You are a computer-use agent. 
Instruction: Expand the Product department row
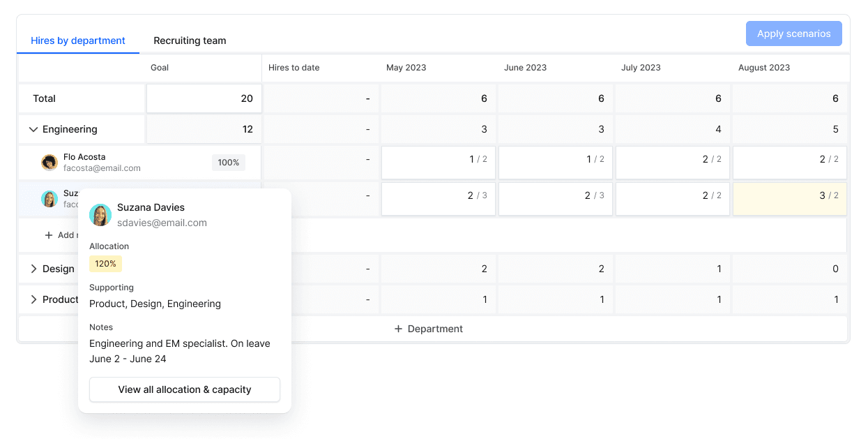pos(33,299)
